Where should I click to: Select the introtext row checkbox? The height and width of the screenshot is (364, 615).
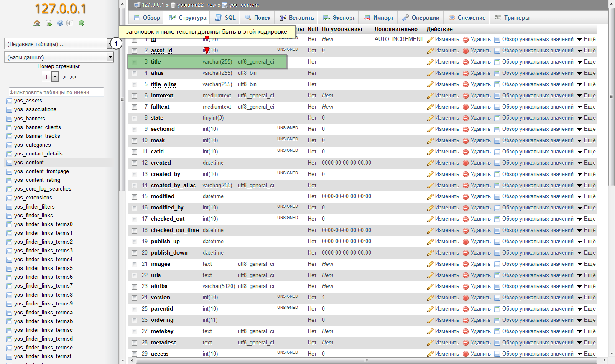click(x=134, y=96)
